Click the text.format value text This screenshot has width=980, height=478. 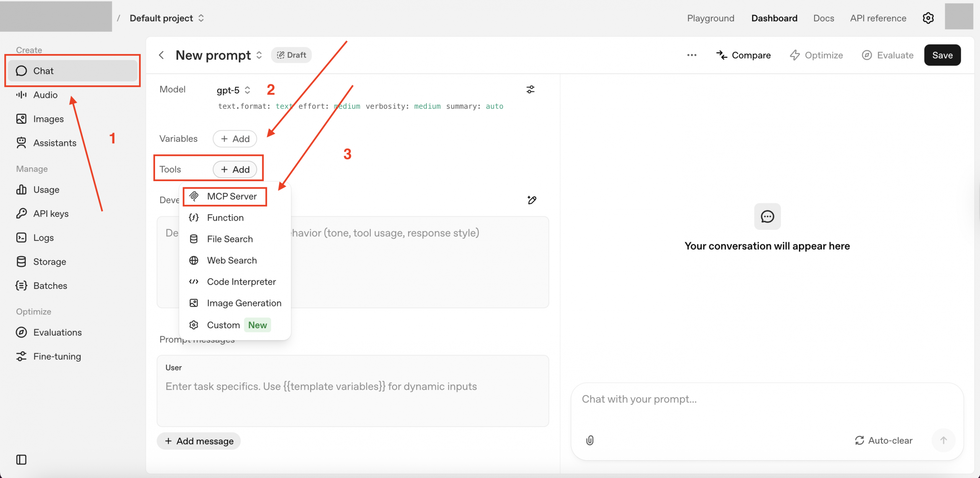(x=284, y=106)
